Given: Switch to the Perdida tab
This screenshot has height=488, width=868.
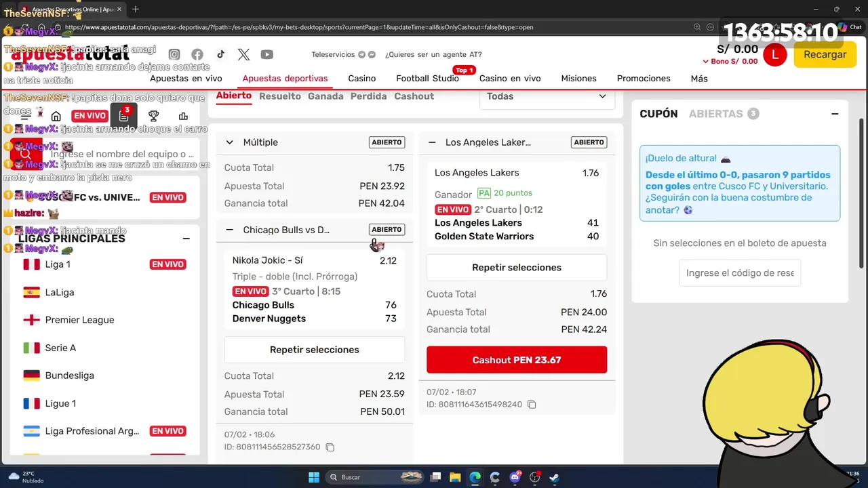Looking at the screenshot, I should pyautogui.click(x=369, y=96).
